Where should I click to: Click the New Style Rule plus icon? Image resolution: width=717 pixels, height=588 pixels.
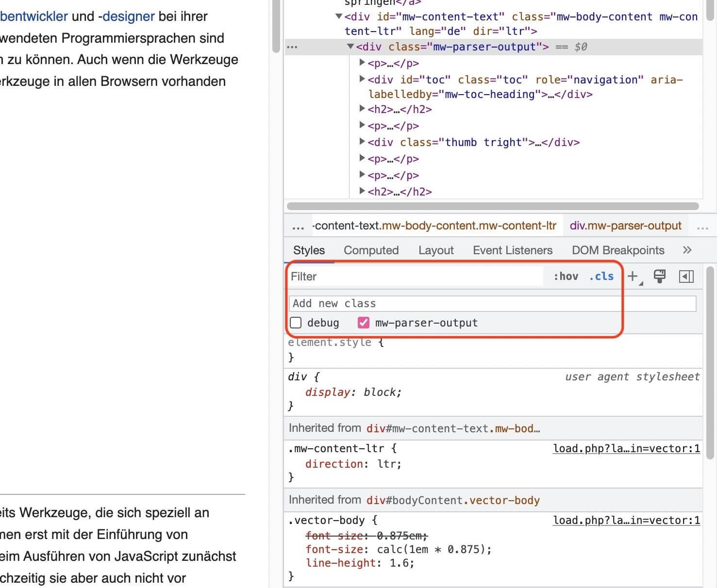click(633, 277)
